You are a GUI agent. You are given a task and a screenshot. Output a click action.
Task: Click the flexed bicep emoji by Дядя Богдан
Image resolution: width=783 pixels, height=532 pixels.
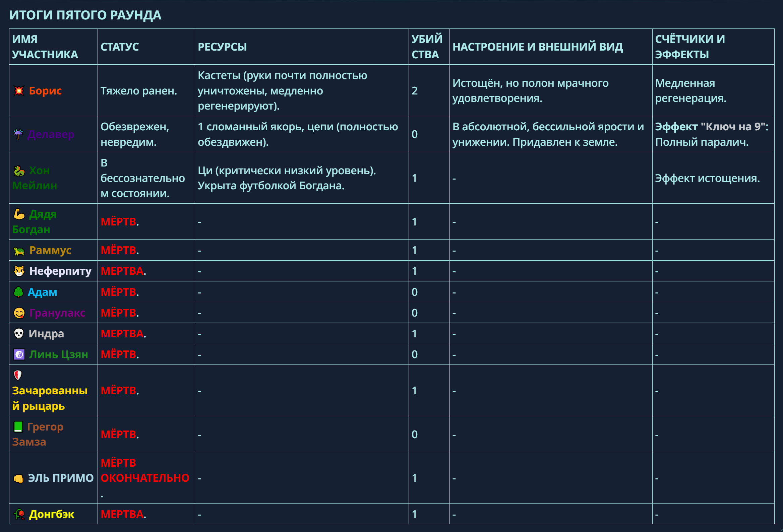(19, 214)
